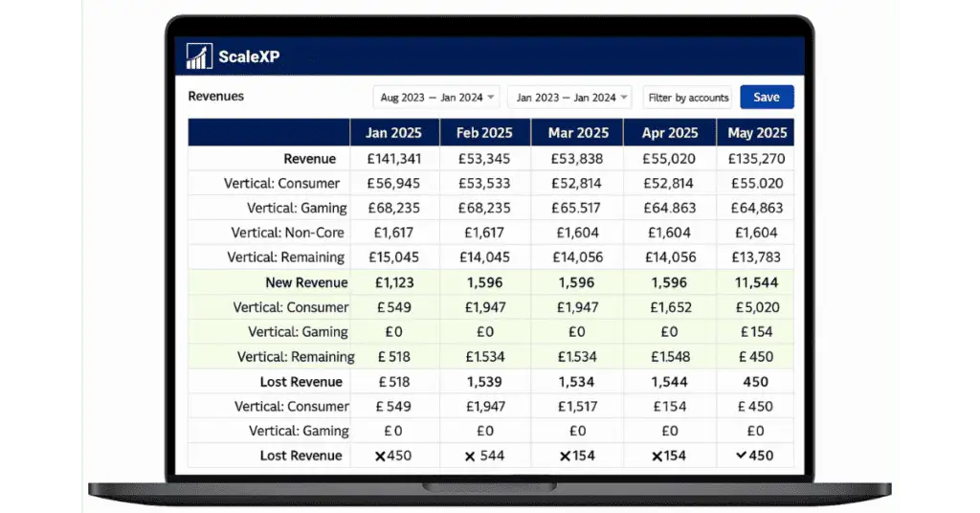This screenshot has width=980, height=513.
Task: Select the Jan 2025 column header
Action: [x=393, y=132]
